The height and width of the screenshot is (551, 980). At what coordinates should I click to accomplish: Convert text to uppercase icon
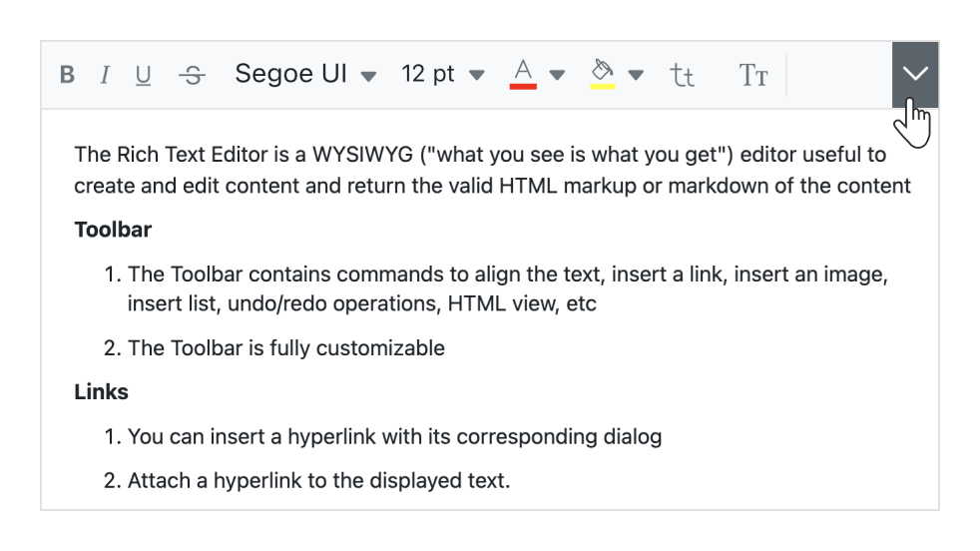click(x=753, y=75)
